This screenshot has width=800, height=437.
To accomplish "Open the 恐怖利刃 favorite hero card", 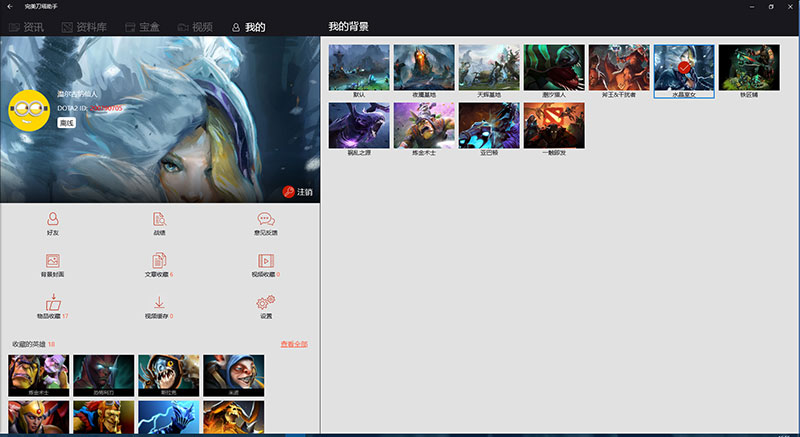I will (104, 375).
